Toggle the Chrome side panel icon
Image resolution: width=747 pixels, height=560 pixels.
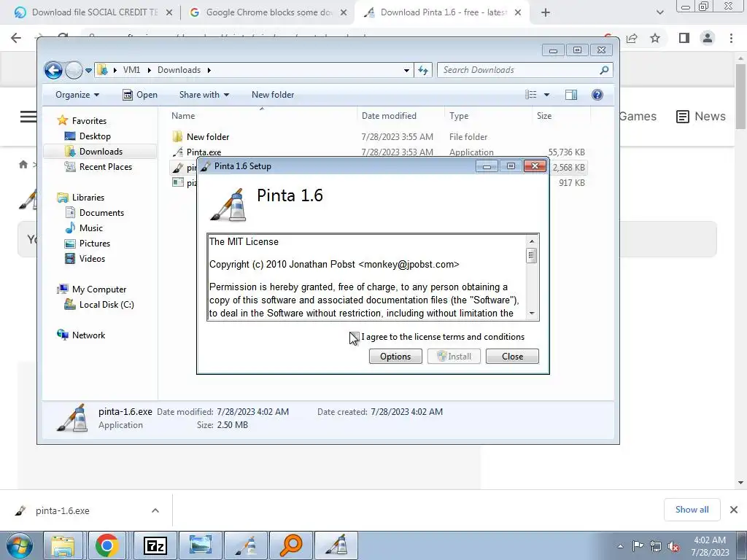pyautogui.click(x=684, y=38)
